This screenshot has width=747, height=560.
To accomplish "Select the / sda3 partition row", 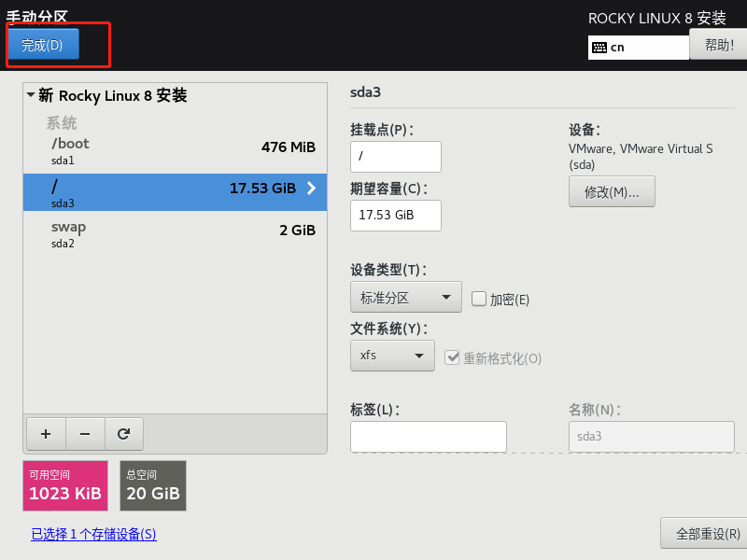I will (x=175, y=192).
